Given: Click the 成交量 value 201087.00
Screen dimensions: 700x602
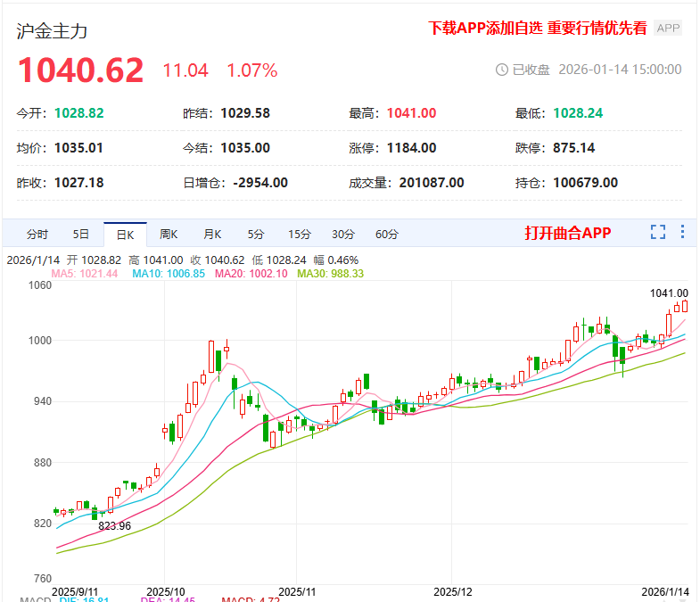Looking at the screenshot, I should (x=432, y=183).
